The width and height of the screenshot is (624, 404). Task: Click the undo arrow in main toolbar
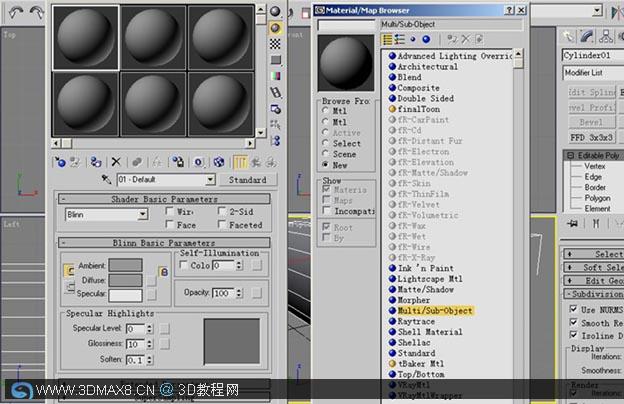(16, 13)
